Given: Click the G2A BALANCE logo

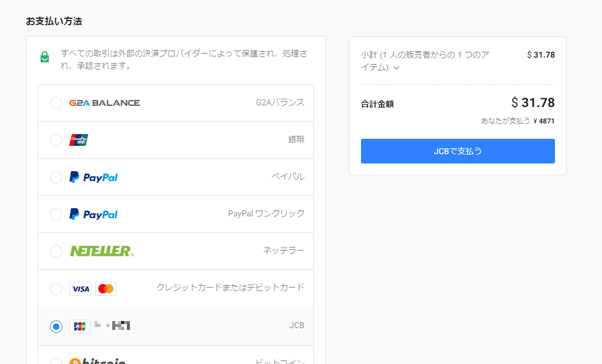Looking at the screenshot, I should 105,103.
